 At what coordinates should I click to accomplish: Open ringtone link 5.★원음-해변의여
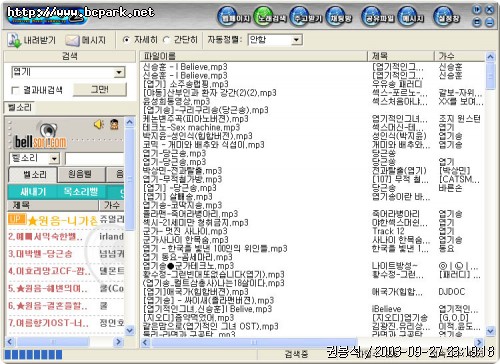(48, 288)
